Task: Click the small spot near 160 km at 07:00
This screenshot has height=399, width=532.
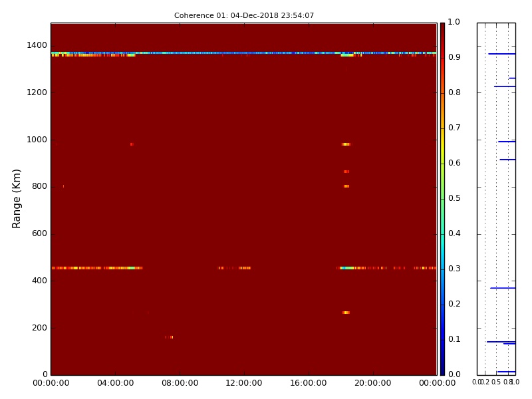Action: click(x=170, y=337)
